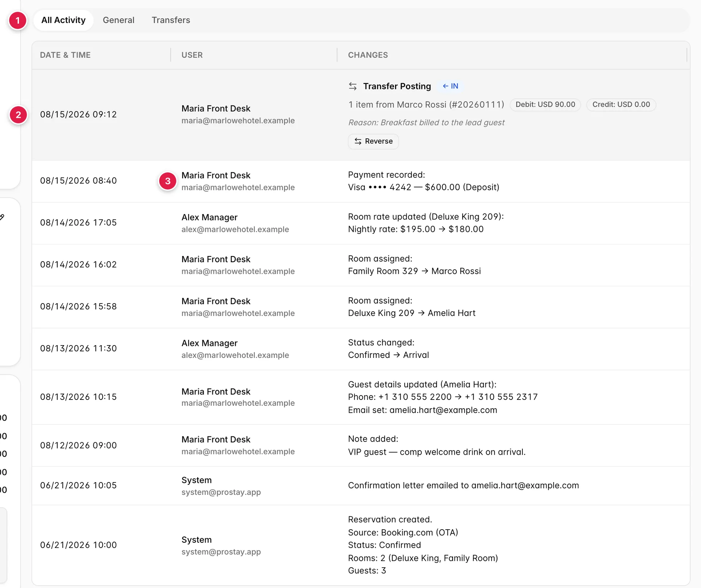Click 'Guests: 3' line
701x588 pixels.
pyautogui.click(x=367, y=571)
